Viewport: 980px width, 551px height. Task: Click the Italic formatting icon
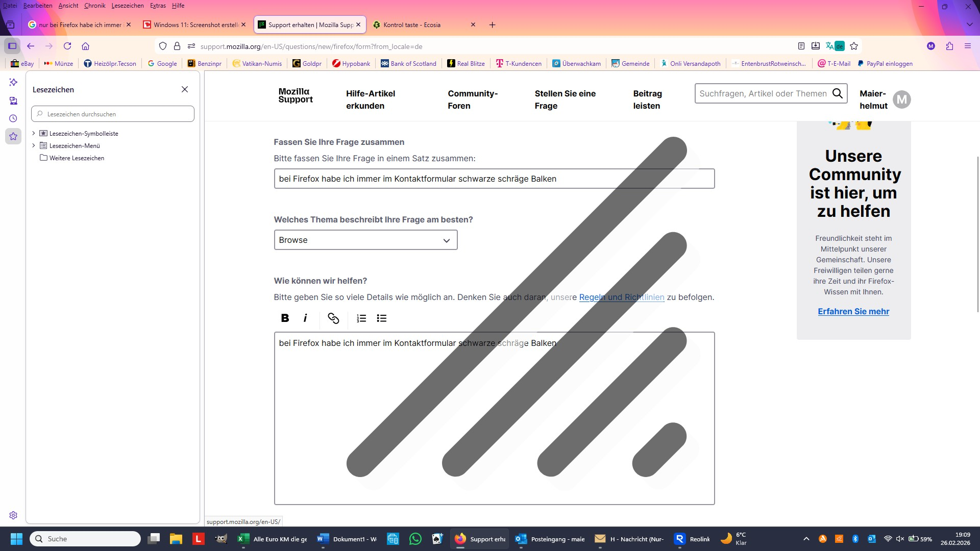tap(305, 318)
